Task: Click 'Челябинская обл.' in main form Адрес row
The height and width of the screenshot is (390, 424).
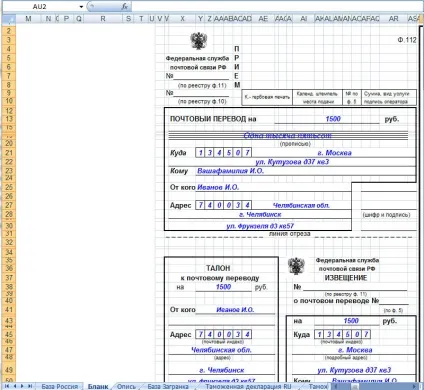Action: (301, 205)
